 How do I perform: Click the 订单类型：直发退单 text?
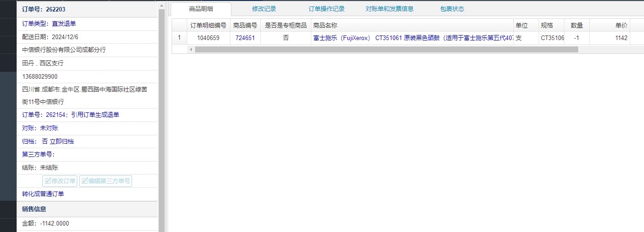pos(49,23)
